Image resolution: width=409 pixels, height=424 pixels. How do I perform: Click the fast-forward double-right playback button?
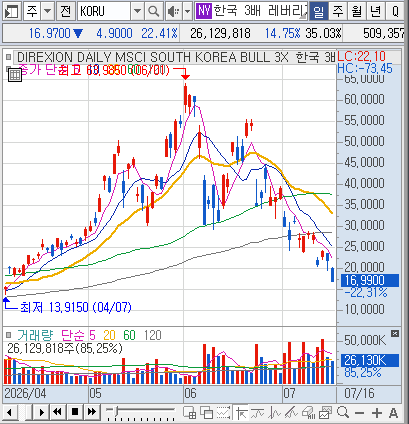[x=92, y=412]
